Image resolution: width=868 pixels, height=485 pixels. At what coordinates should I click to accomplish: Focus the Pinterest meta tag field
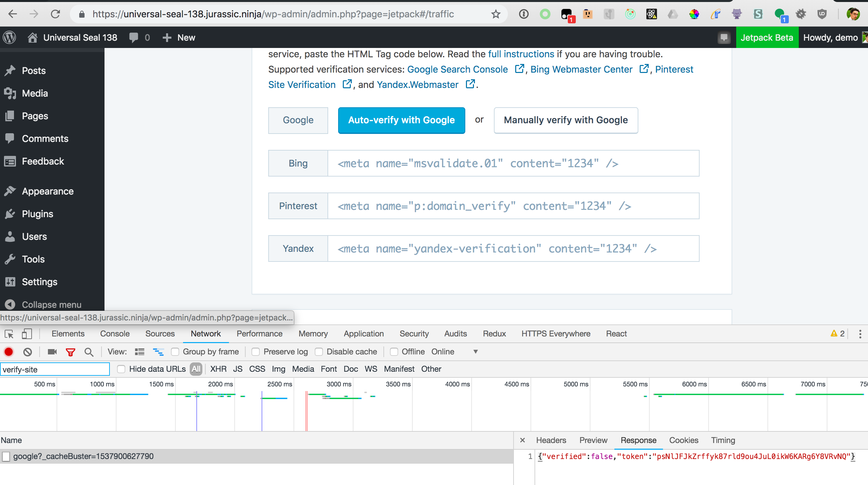pos(513,206)
